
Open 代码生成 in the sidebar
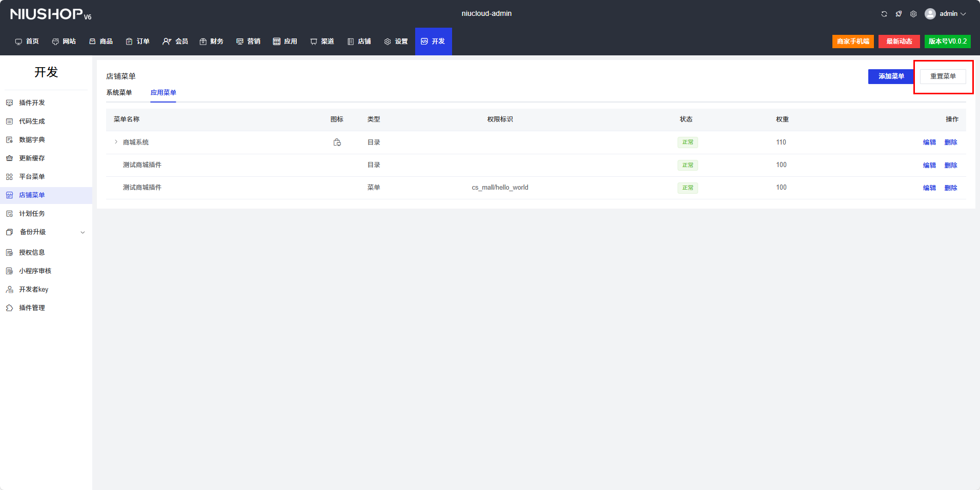[x=32, y=121]
